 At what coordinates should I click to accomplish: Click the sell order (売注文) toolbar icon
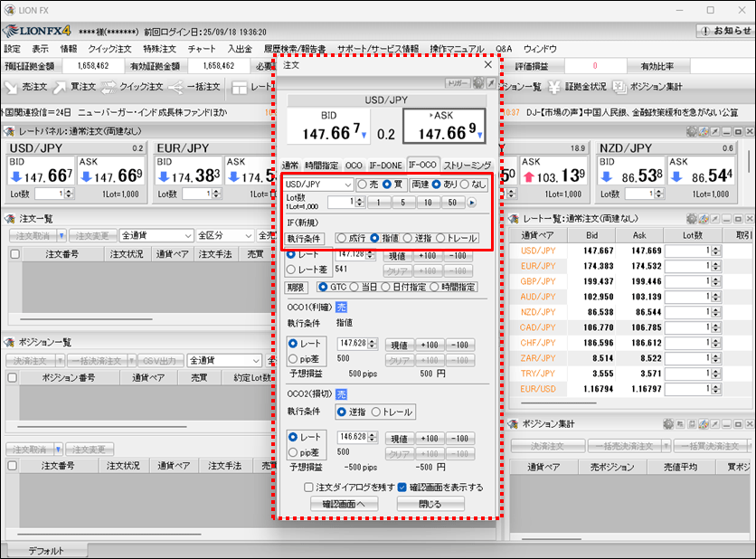coord(25,87)
